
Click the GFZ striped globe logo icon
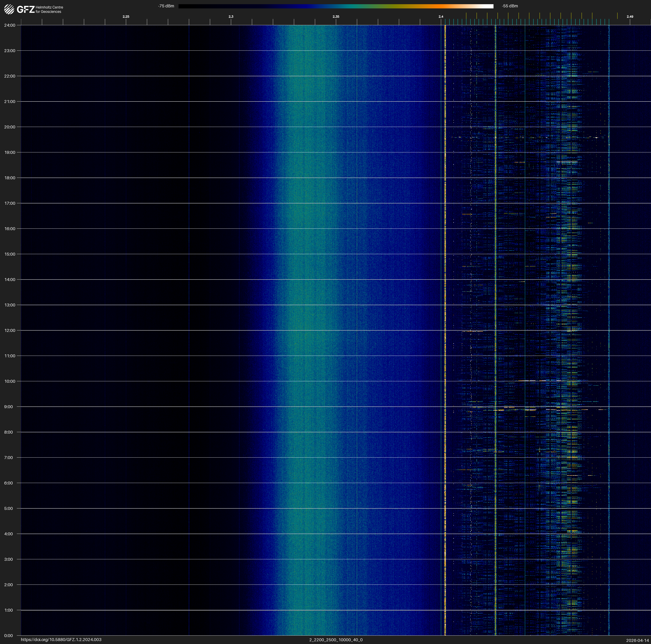(9, 9)
